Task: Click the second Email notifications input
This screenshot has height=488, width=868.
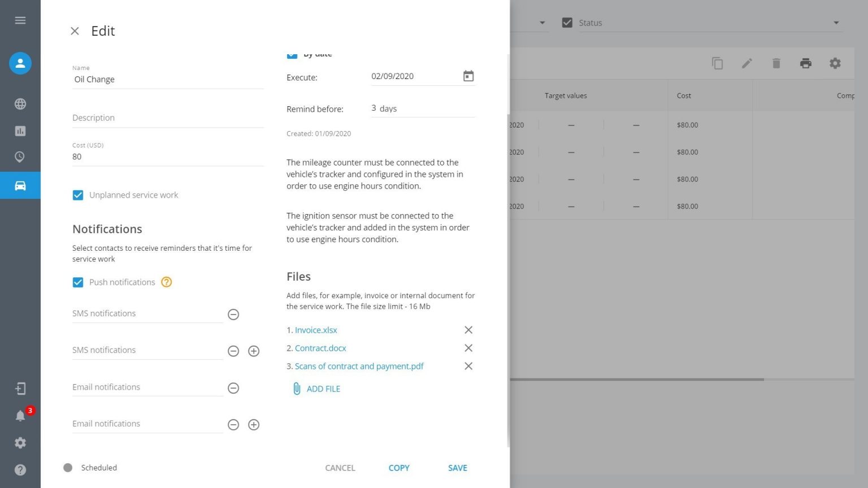Action: (x=147, y=424)
